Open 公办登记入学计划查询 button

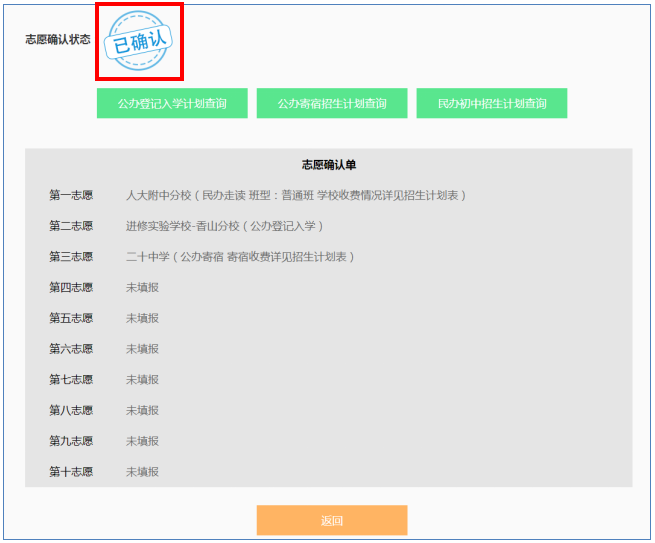point(172,103)
